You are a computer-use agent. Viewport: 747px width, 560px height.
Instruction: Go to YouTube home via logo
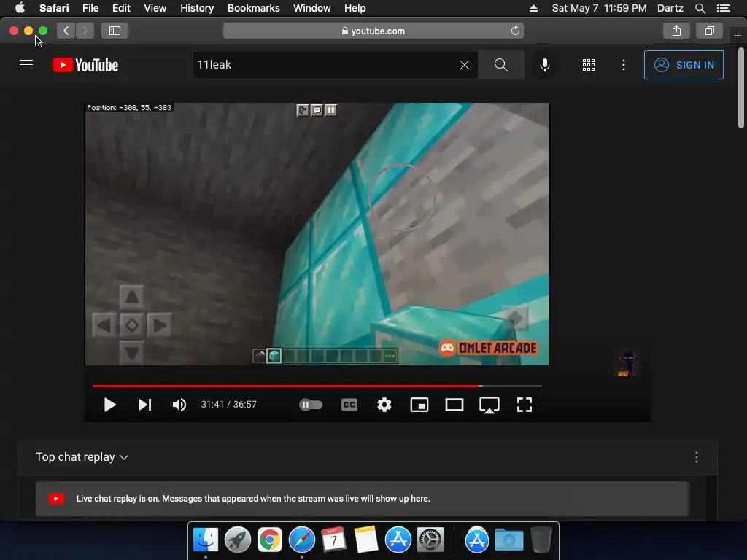(x=85, y=65)
